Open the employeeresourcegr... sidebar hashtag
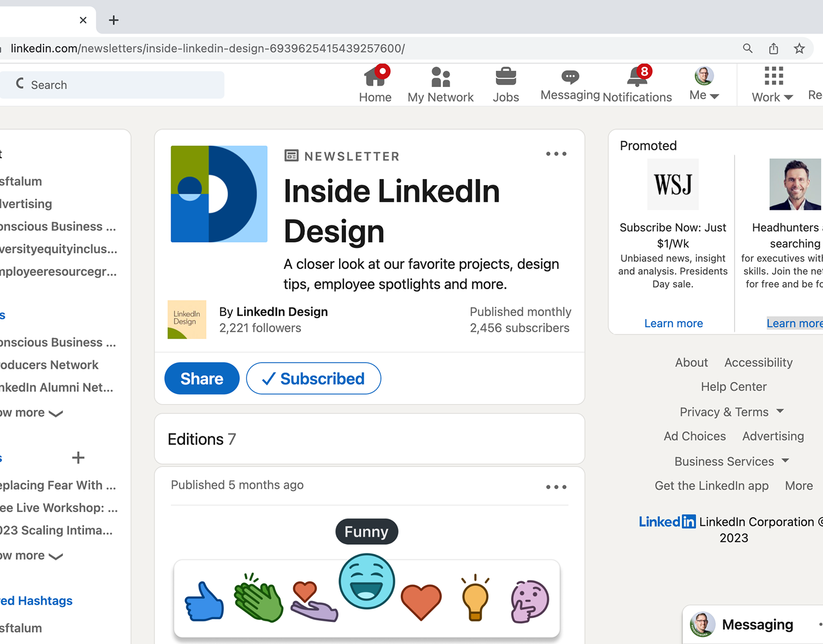The image size is (823, 644). pos(58,272)
